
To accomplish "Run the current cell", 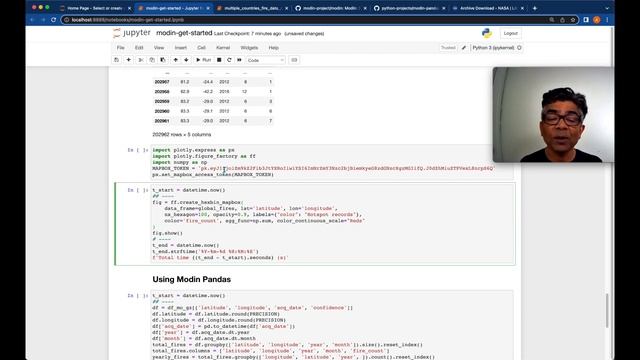I will pos(203,60).
